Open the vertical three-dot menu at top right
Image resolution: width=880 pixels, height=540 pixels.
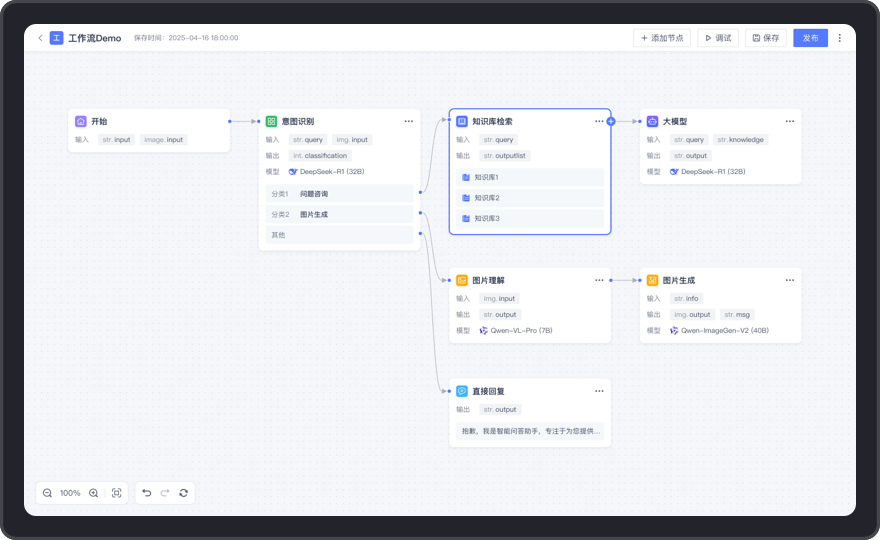[x=839, y=38]
